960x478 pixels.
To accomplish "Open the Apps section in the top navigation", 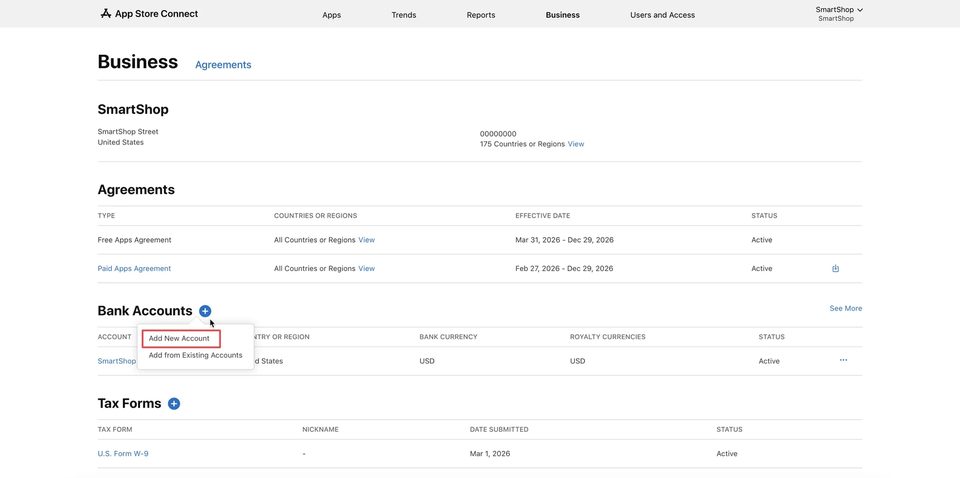I will tap(331, 15).
